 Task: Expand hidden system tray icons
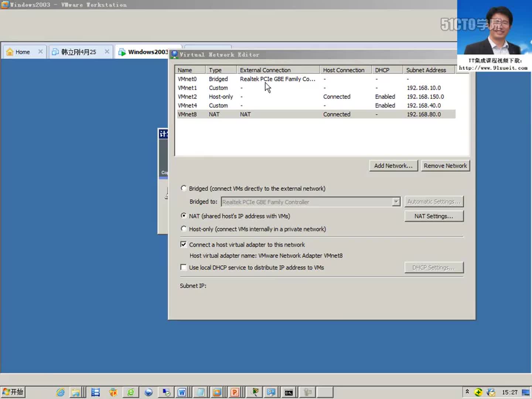467,392
